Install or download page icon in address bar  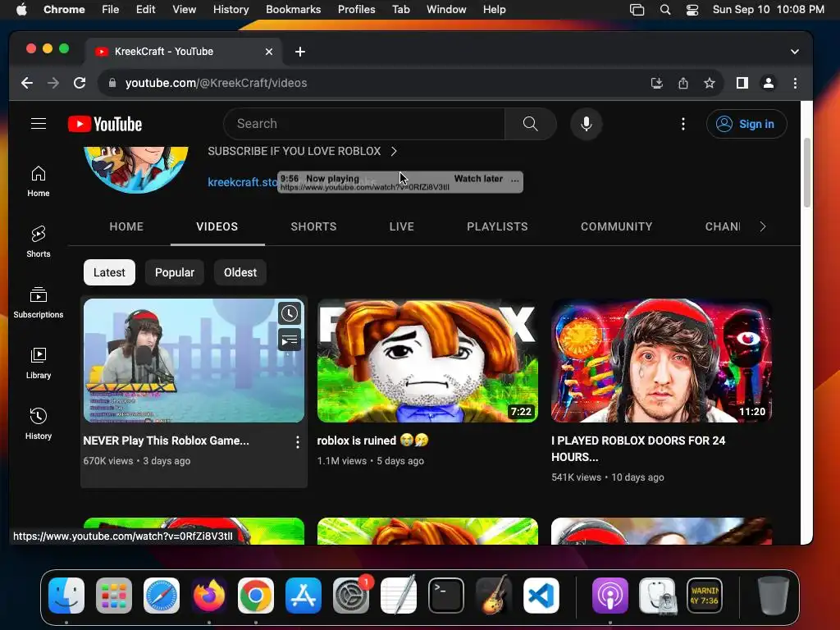(x=657, y=83)
